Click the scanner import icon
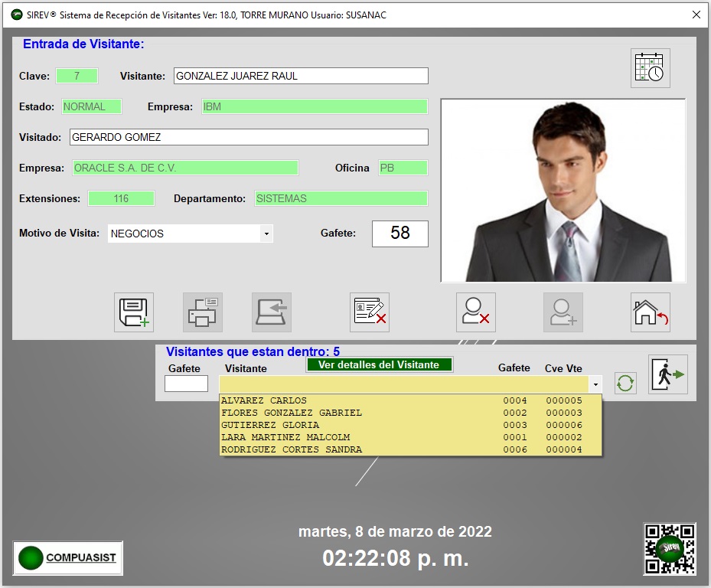The height and width of the screenshot is (588, 711). pyautogui.click(x=272, y=312)
